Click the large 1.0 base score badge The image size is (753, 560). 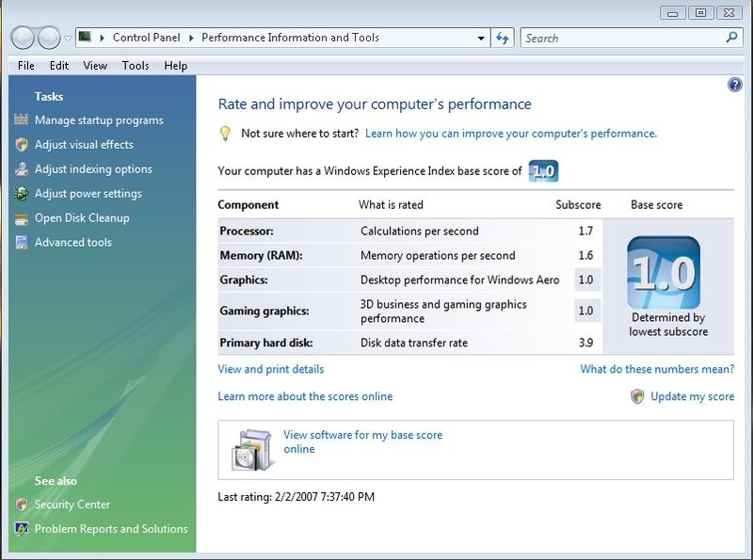pyautogui.click(x=664, y=273)
